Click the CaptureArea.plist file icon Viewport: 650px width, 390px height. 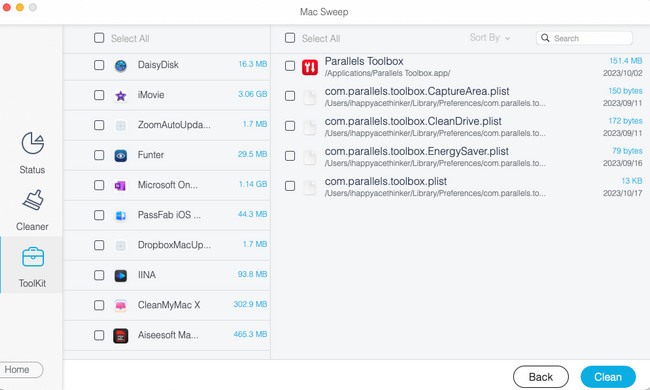310,97
